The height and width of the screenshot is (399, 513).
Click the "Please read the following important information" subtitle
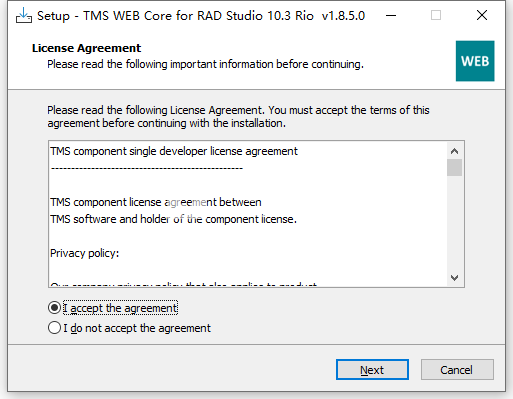click(x=205, y=64)
